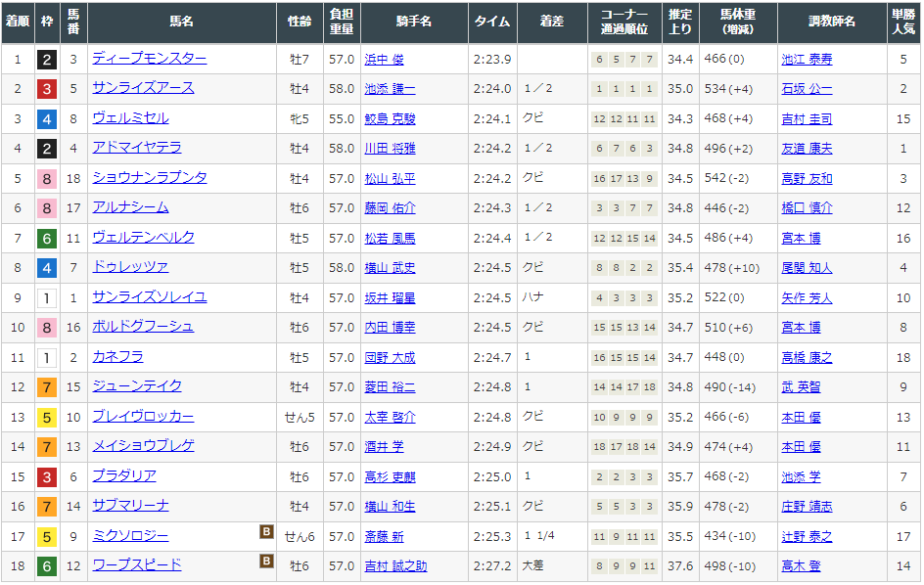924x585 pixels.
Task: View trainer 友道 康夫 profile
Action: point(807,149)
